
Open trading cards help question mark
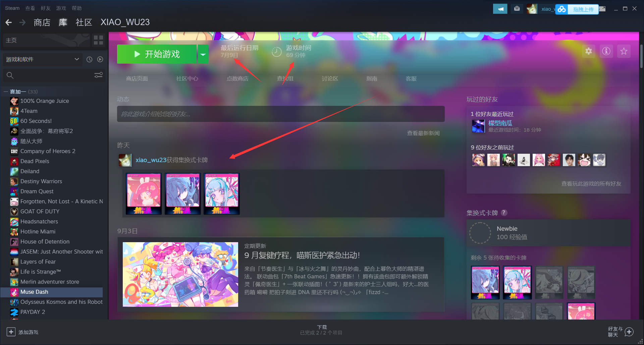[x=504, y=213]
